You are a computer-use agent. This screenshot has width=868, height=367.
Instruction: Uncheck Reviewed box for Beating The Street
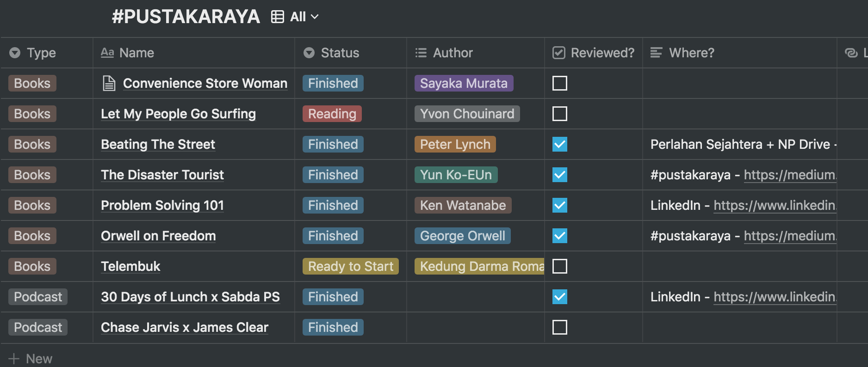click(560, 144)
